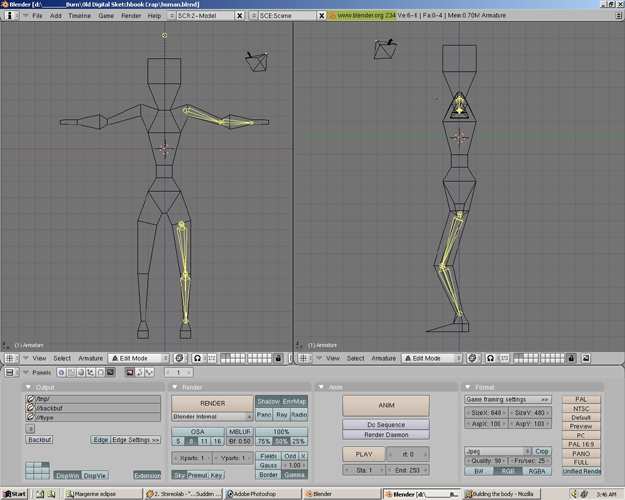Toggle the MBLUR motion blur button
Image resolution: width=625 pixels, height=500 pixels.
[240, 432]
